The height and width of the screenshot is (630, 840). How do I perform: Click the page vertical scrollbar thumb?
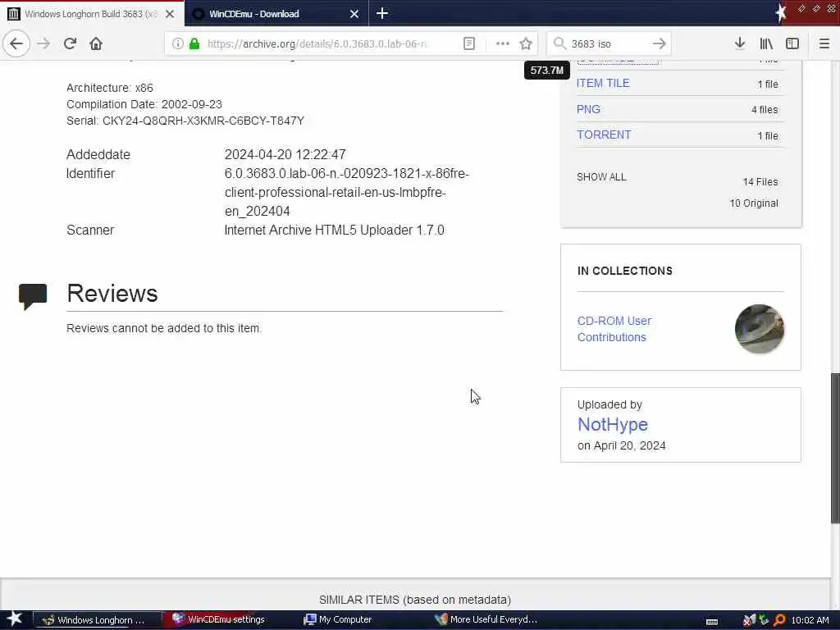[835, 448]
